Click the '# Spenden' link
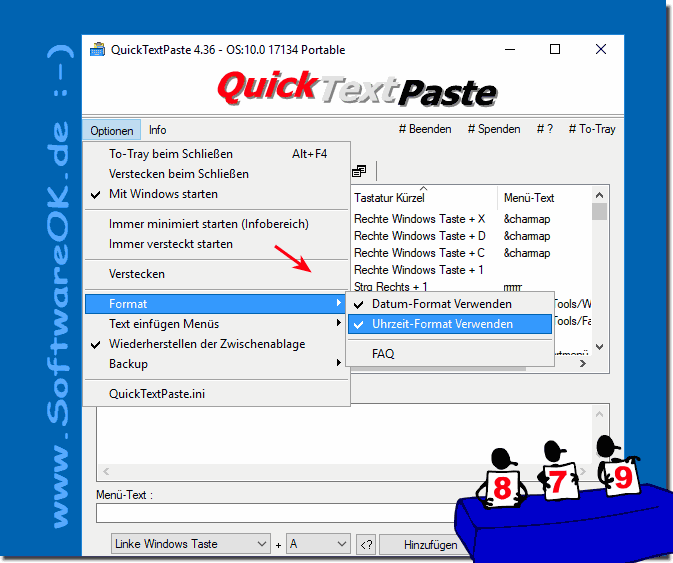 pyautogui.click(x=494, y=129)
